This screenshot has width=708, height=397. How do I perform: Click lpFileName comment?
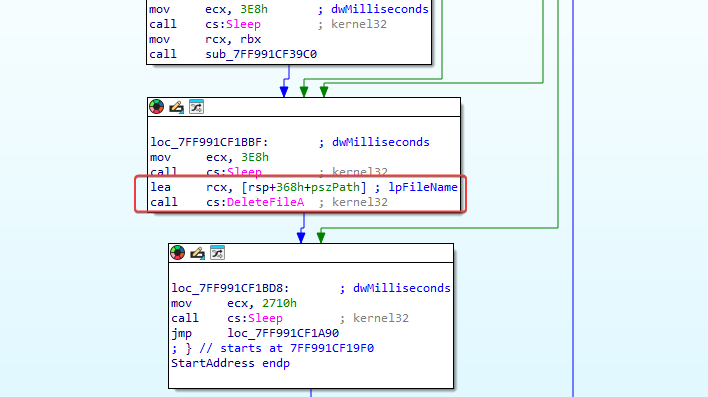(x=423, y=187)
